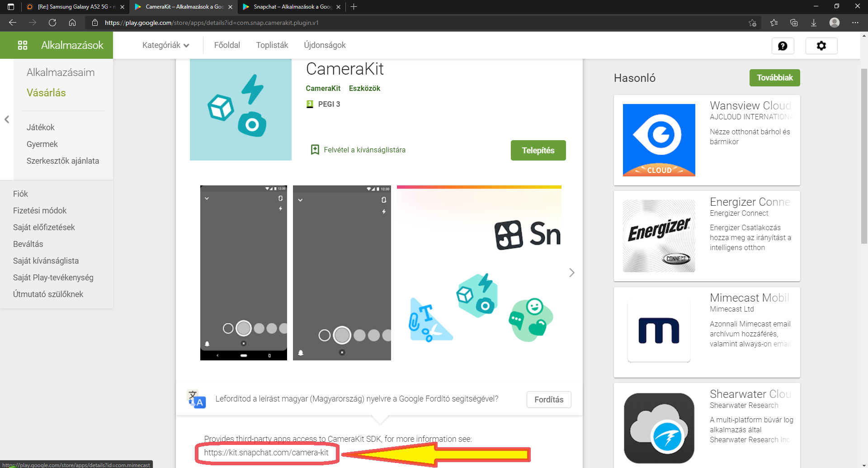Click the first CameraKit screenshot
The image size is (868, 468).
click(244, 273)
